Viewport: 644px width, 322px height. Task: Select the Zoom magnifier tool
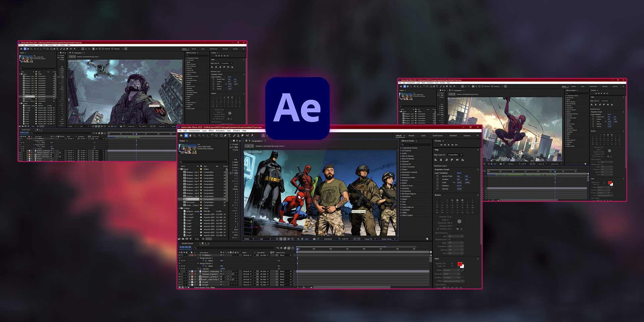point(194,136)
